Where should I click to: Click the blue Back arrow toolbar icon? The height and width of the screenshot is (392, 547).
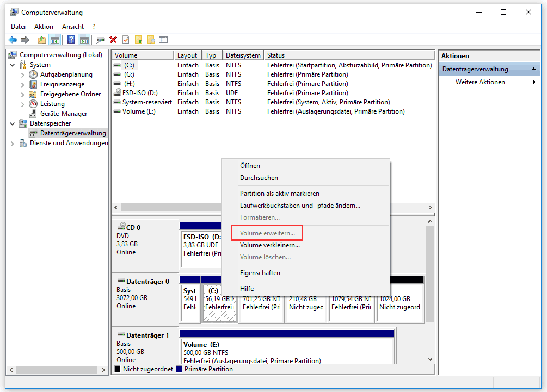[13, 40]
